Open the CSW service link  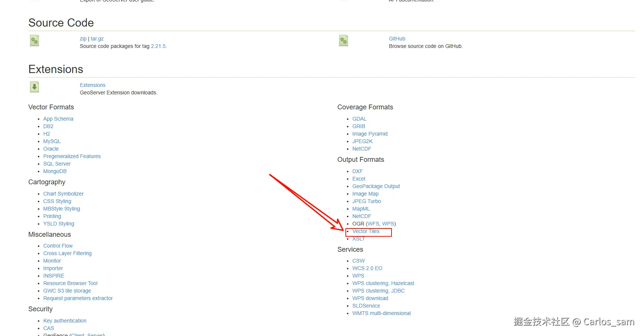(x=358, y=261)
